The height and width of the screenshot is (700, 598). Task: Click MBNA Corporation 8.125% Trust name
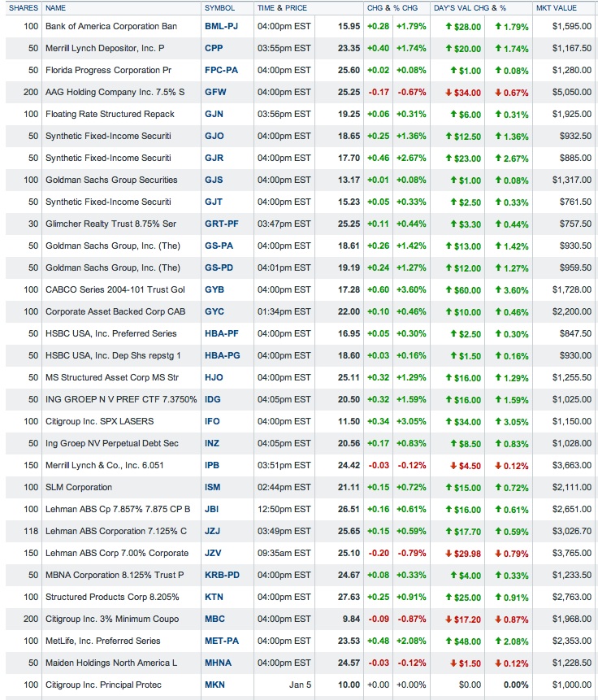[115, 575]
